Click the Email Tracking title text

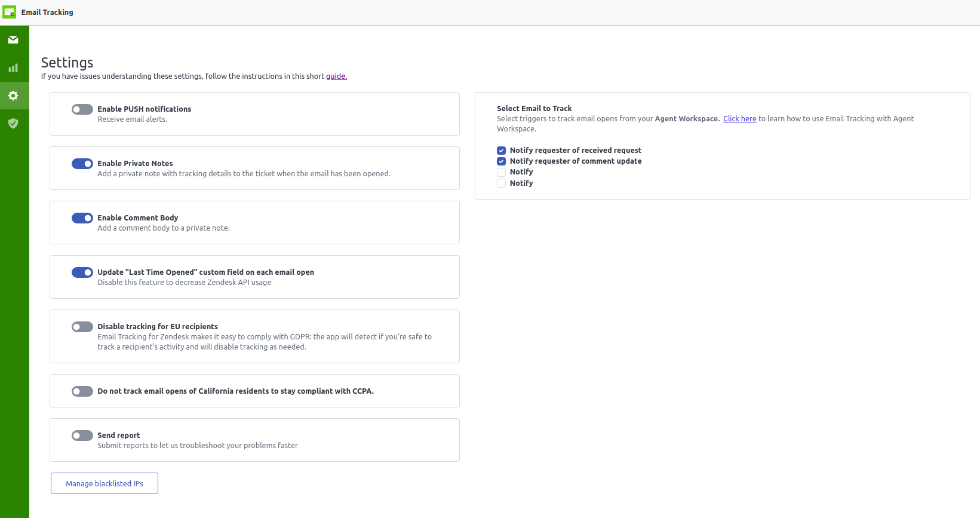[x=47, y=12]
